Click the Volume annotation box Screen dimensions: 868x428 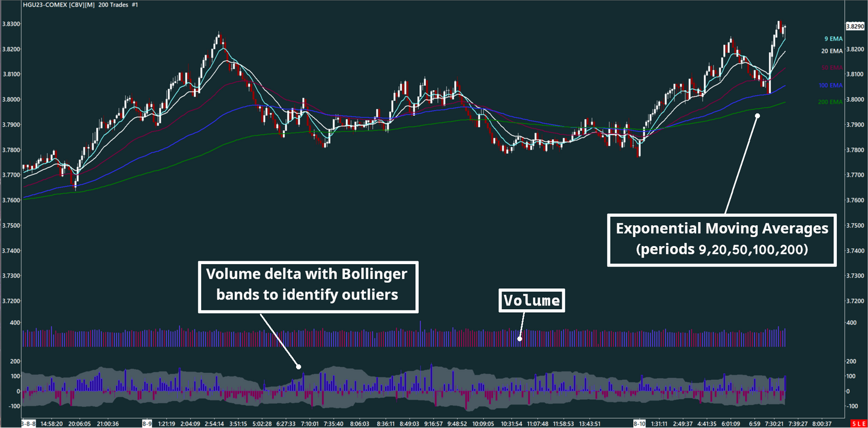(x=532, y=300)
